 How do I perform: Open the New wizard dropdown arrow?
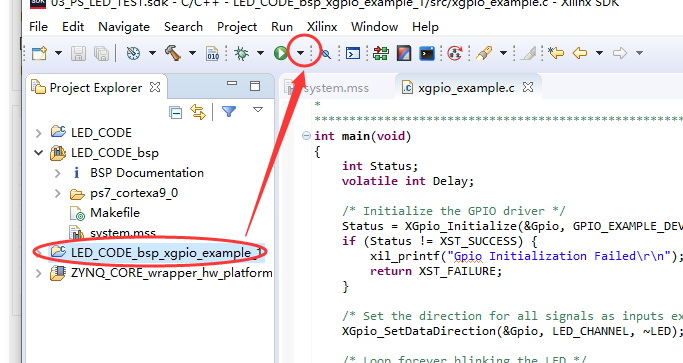[58, 53]
